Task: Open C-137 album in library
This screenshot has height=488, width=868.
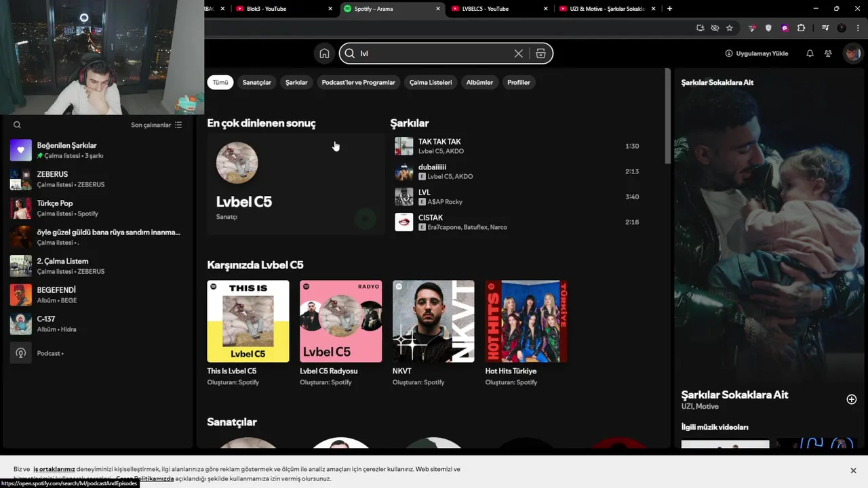Action: click(98, 324)
